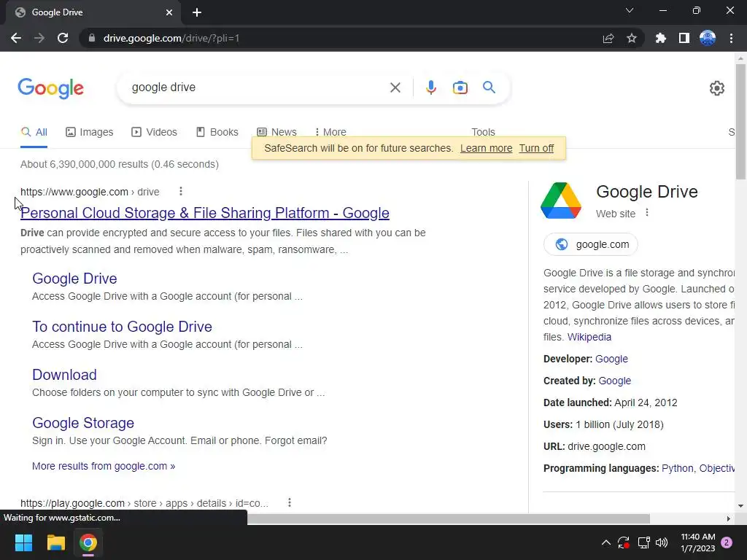
Task: Open more options beside Web site label
Action: pyautogui.click(x=647, y=213)
